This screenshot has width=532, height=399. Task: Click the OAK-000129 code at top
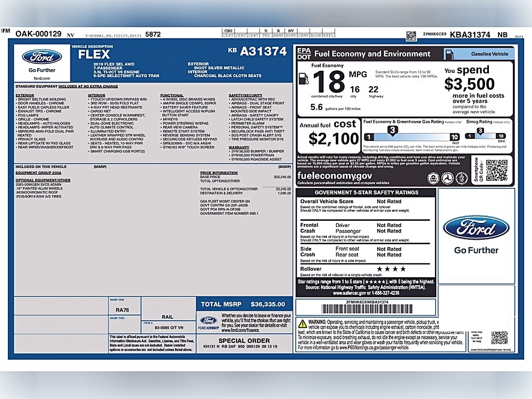(x=38, y=34)
